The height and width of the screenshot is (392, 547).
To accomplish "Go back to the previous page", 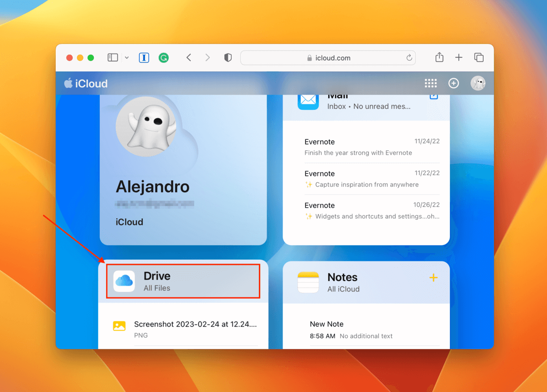I will click(x=189, y=58).
